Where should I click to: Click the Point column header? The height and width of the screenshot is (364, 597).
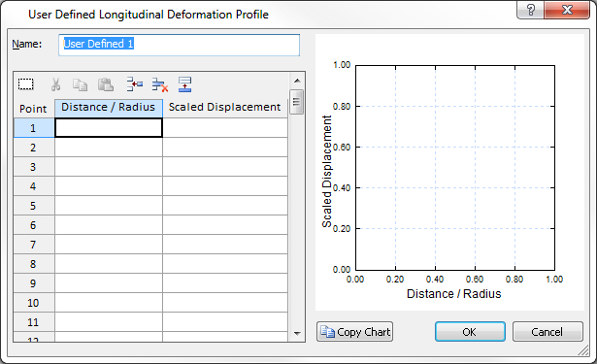point(34,109)
